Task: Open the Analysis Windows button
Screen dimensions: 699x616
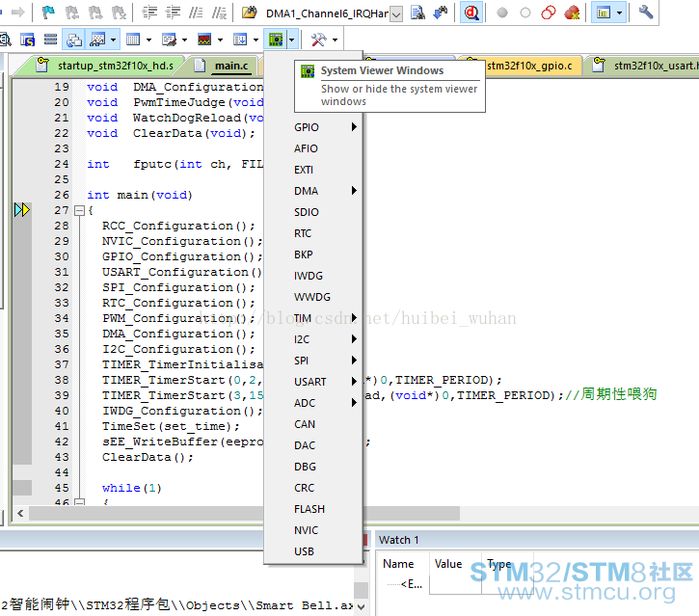Action: [x=204, y=40]
